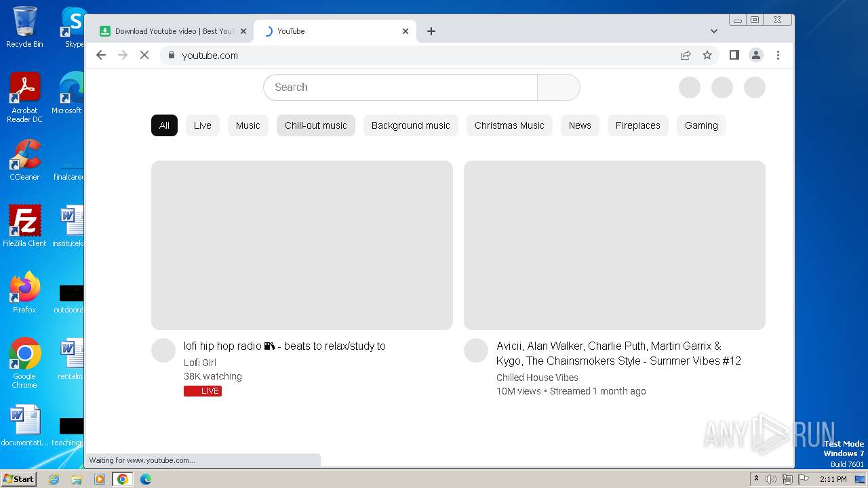
Task: Click the red LIVE badge
Action: click(x=203, y=391)
